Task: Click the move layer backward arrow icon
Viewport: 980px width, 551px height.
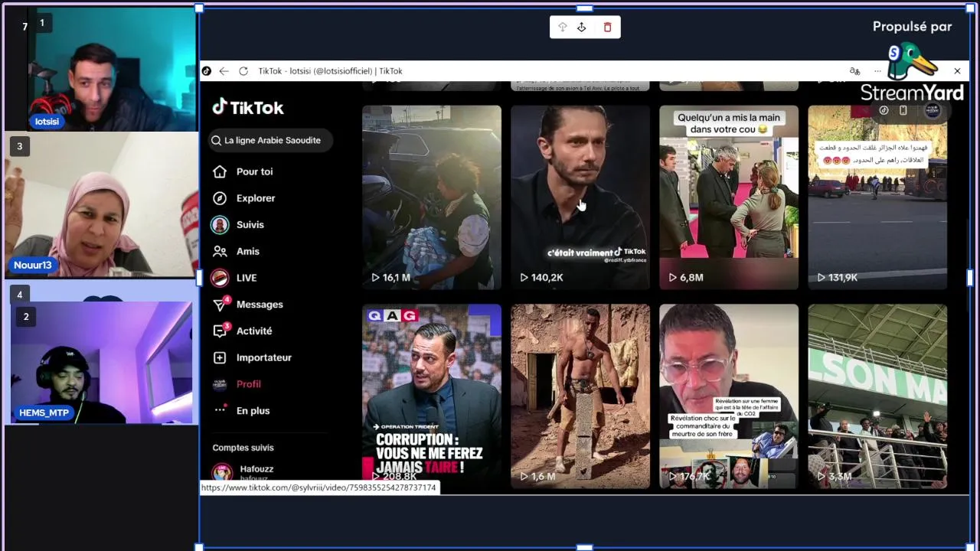Action: pyautogui.click(x=581, y=28)
